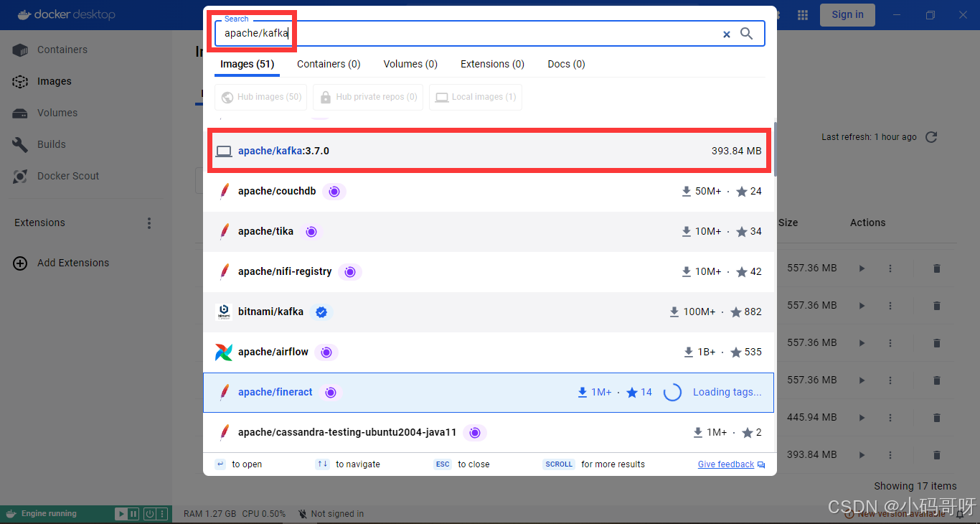Click the sponsored OSS badge on apache/couchdb
Screen dimensions: 980x524
coord(334,192)
